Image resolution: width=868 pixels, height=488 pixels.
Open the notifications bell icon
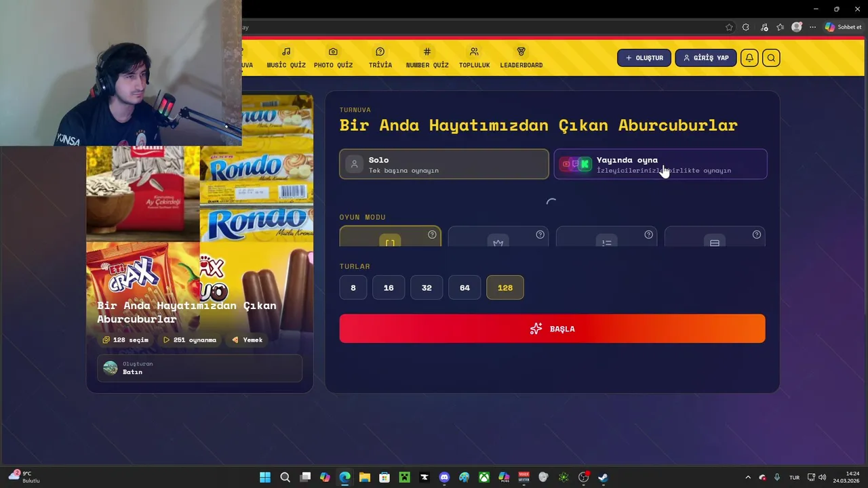749,58
